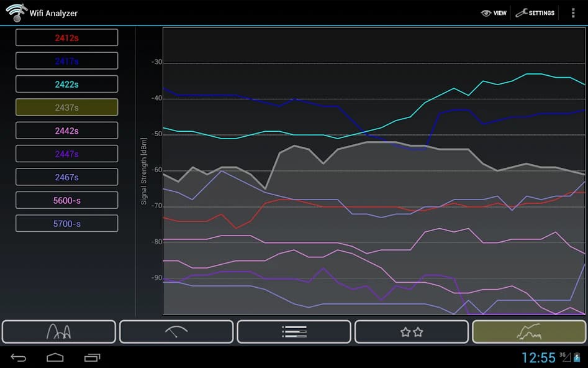This screenshot has width=588, height=368.
Task: Expand the VIEW dropdown in the action bar
Action: [x=494, y=12]
